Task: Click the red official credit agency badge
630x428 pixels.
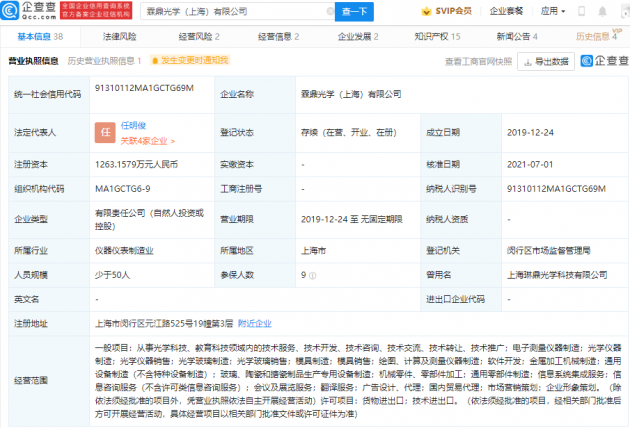Action: click(96, 10)
